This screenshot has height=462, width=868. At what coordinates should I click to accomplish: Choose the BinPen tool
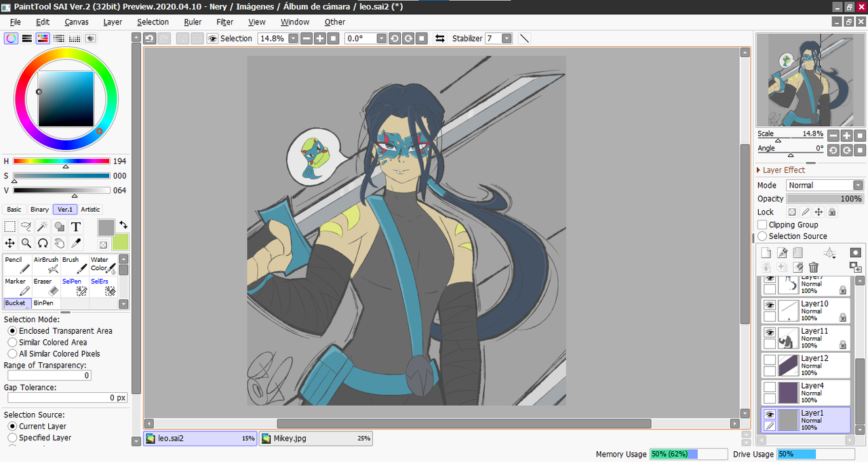(x=45, y=303)
